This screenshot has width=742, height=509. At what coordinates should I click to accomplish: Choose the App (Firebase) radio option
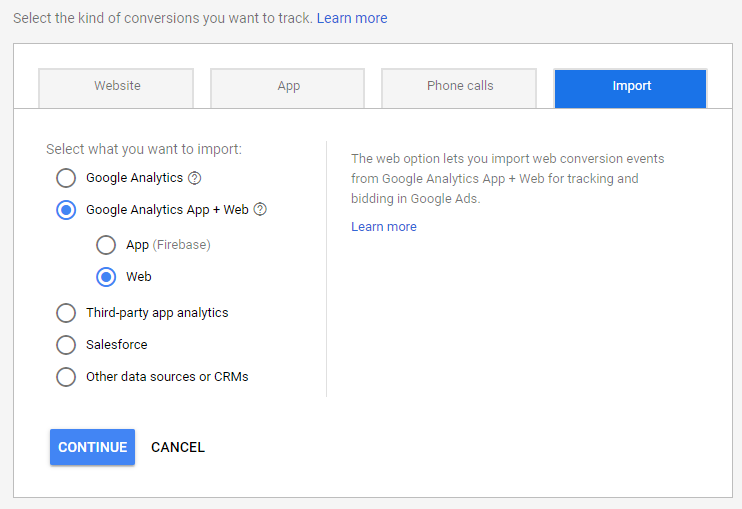click(106, 245)
